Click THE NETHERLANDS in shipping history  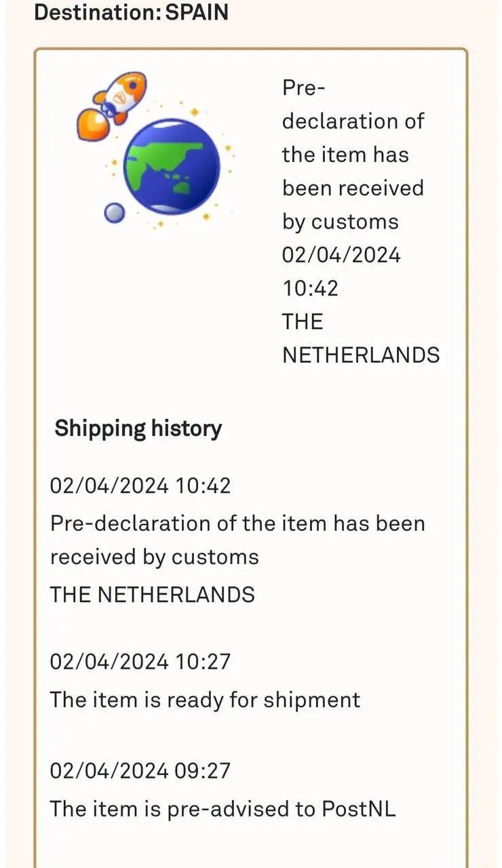pyautogui.click(x=152, y=595)
